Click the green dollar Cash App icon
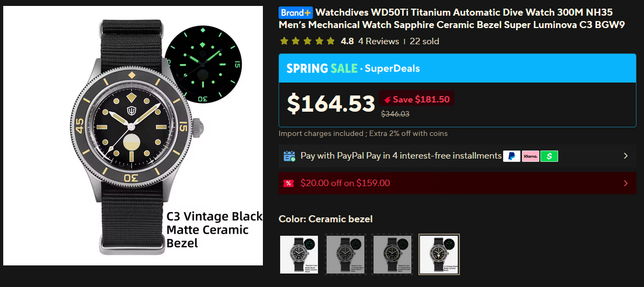Image resolution: width=644 pixels, height=287 pixels. pos(549,156)
